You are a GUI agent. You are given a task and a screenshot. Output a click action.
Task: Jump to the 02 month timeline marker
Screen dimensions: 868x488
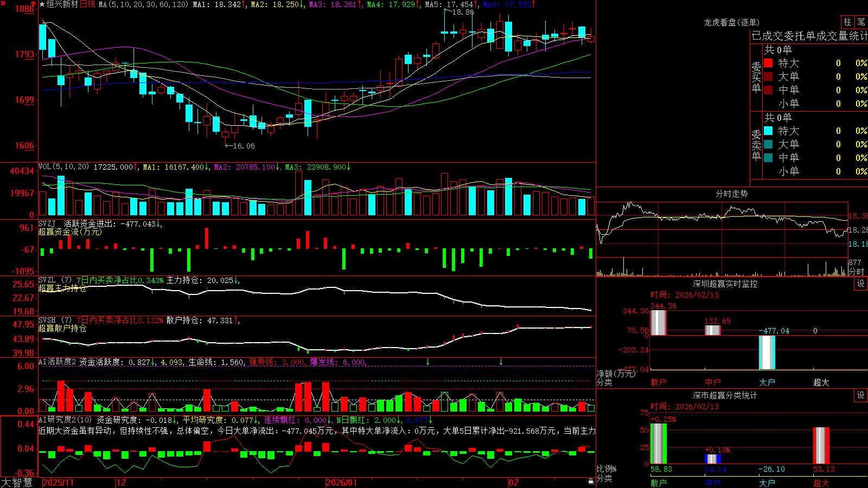514,483
